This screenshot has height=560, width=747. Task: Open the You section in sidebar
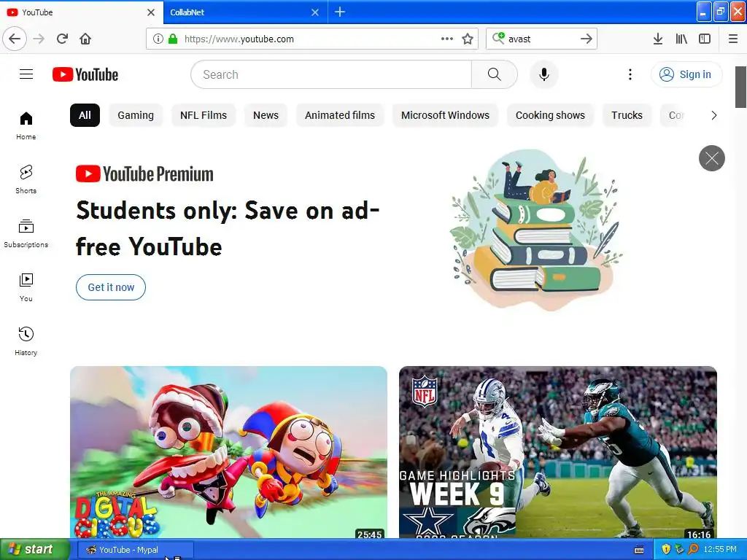[x=26, y=287]
